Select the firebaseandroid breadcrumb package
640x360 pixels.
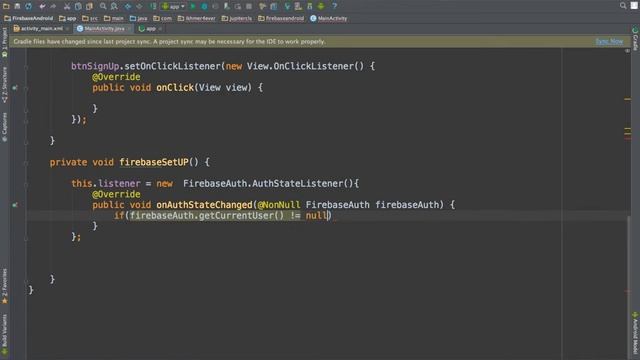[281, 18]
